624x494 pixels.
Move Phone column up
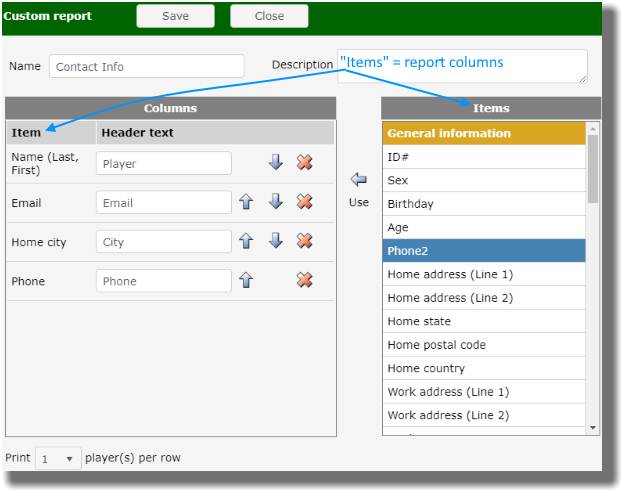coord(246,280)
